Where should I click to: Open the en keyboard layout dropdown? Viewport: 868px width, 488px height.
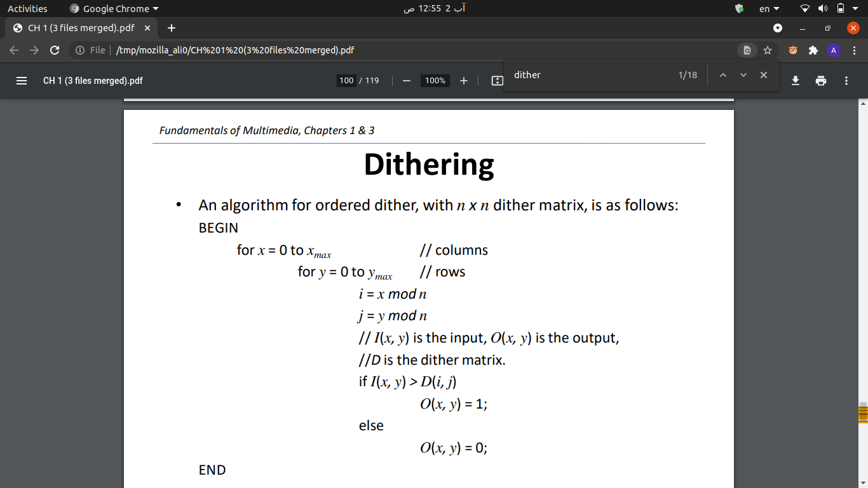coord(769,9)
